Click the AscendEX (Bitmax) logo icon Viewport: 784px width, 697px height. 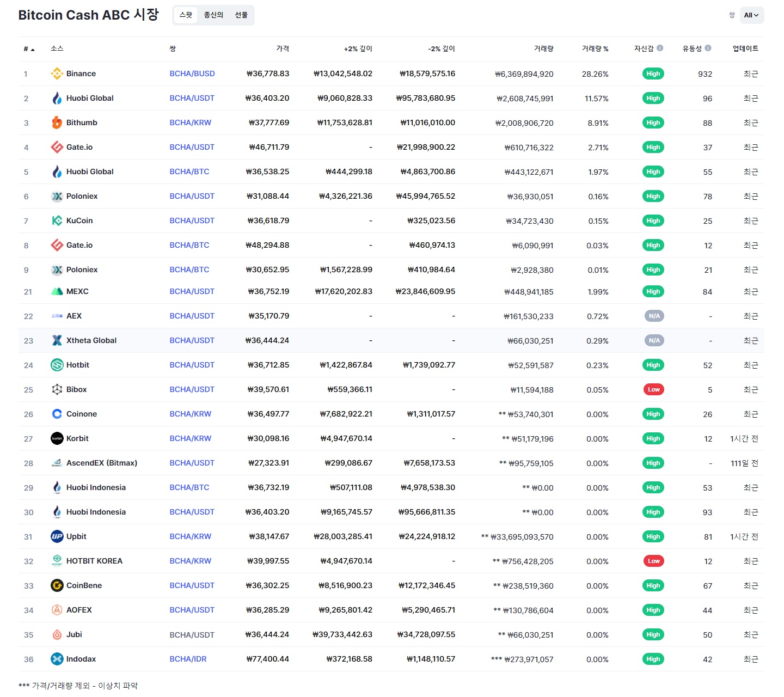tap(57, 463)
